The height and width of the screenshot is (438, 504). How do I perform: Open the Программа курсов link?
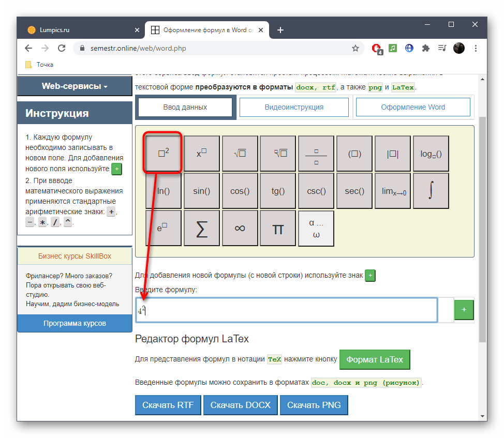click(75, 323)
